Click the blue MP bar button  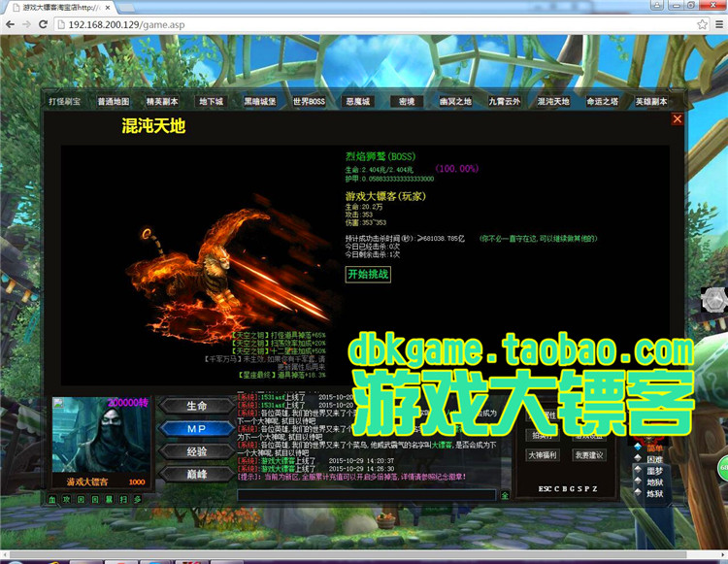197,428
